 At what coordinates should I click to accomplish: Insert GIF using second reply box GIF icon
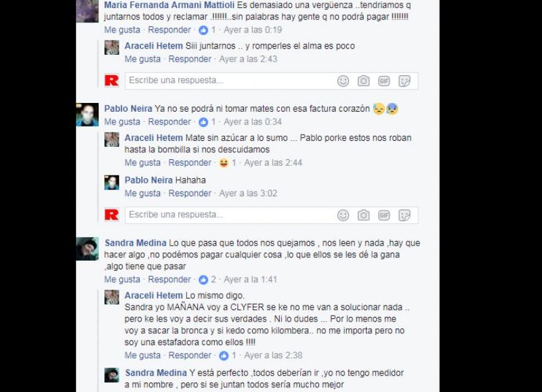[383, 215]
